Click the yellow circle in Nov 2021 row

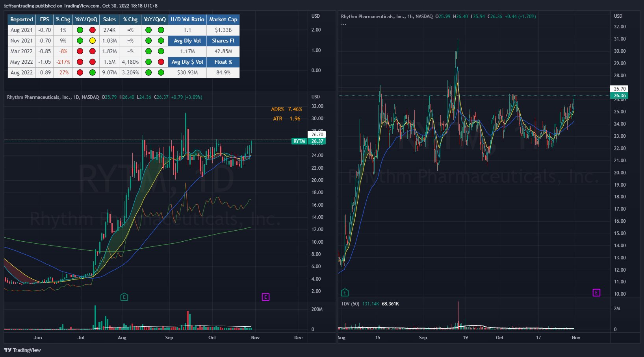point(92,41)
